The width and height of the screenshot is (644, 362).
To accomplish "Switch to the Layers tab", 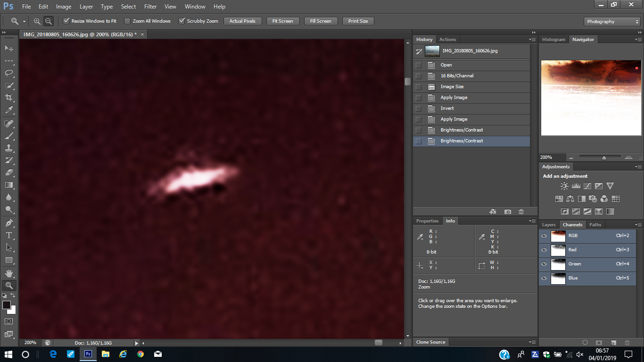I will point(549,225).
